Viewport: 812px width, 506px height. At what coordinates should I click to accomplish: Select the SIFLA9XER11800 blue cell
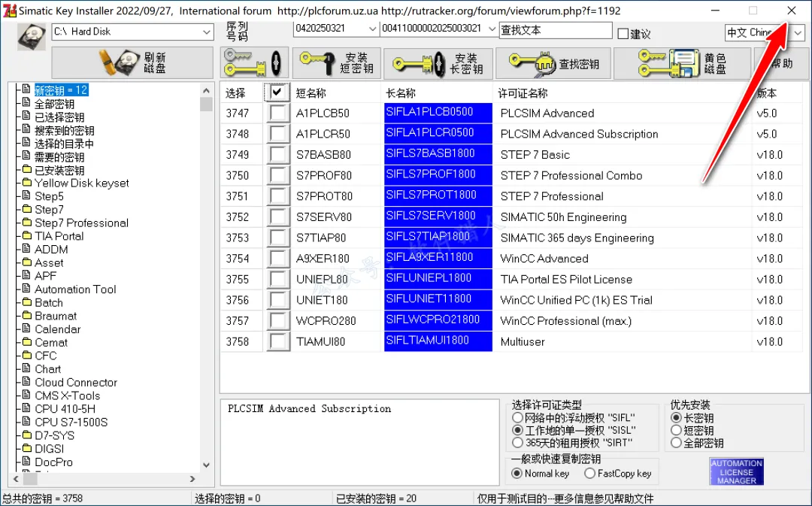tap(438, 258)
